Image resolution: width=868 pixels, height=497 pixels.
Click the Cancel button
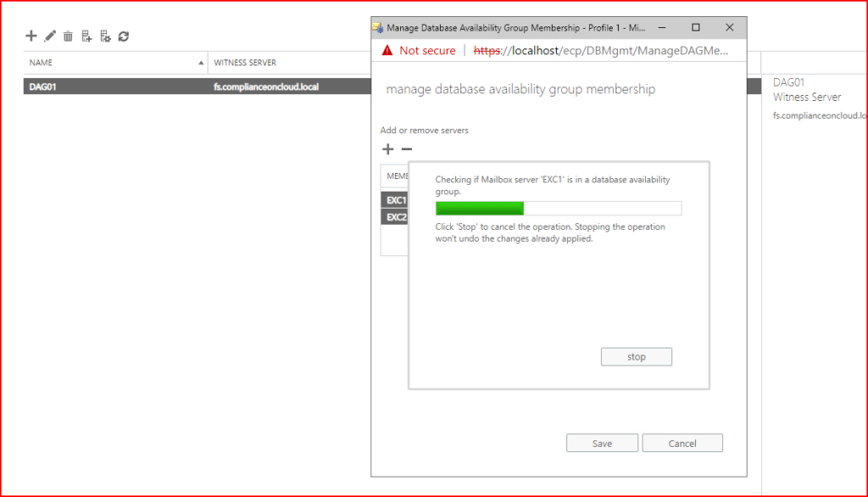click(x=682, y=444)
